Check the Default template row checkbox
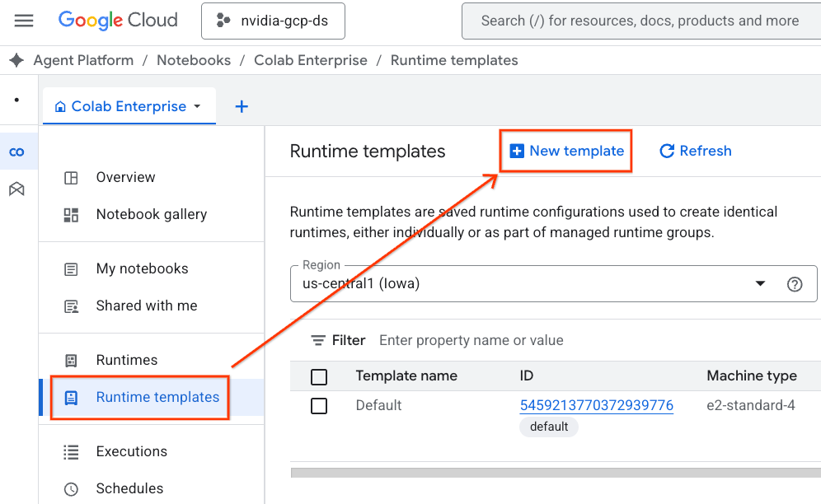 click(319, 406)
